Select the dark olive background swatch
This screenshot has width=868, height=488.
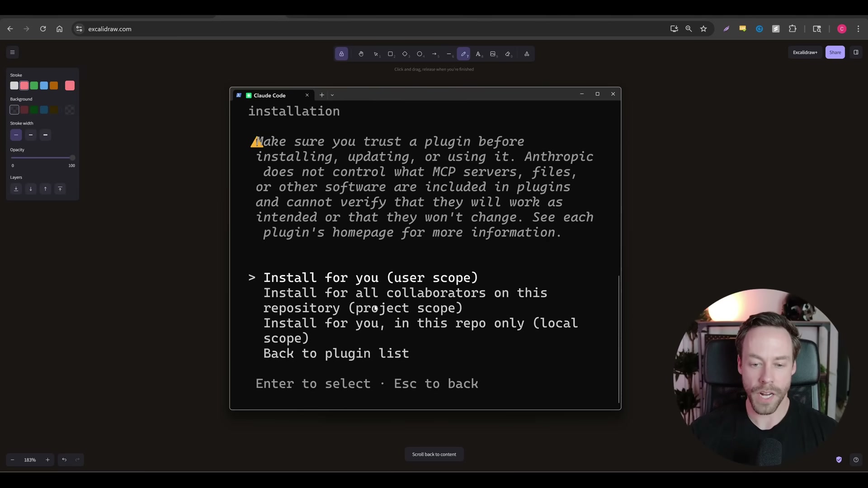click(54, 110)
